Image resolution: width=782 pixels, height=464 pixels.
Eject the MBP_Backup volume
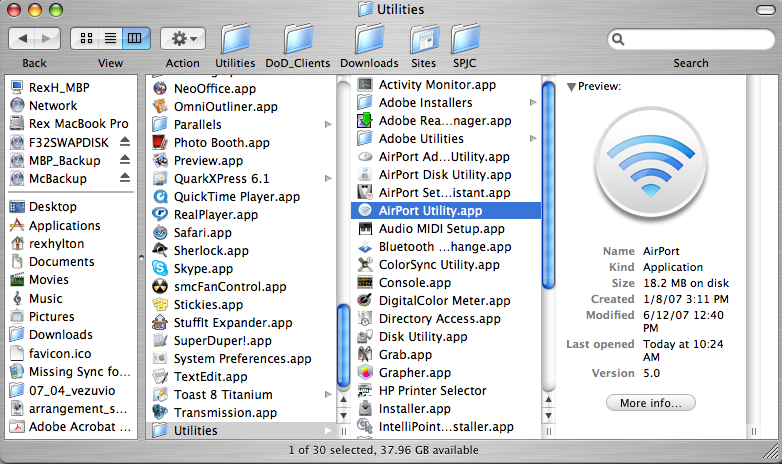[x=125, y=160]
